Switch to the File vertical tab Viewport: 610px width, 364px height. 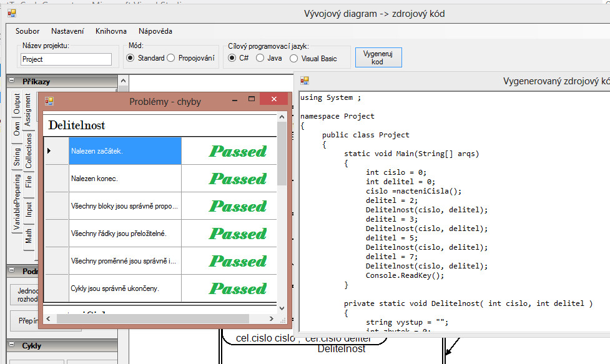[x=28, y=182]
